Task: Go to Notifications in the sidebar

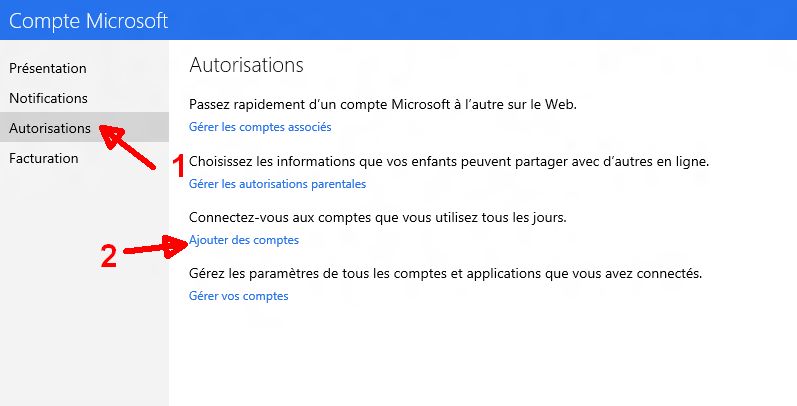Action: (x=49, y=98)
